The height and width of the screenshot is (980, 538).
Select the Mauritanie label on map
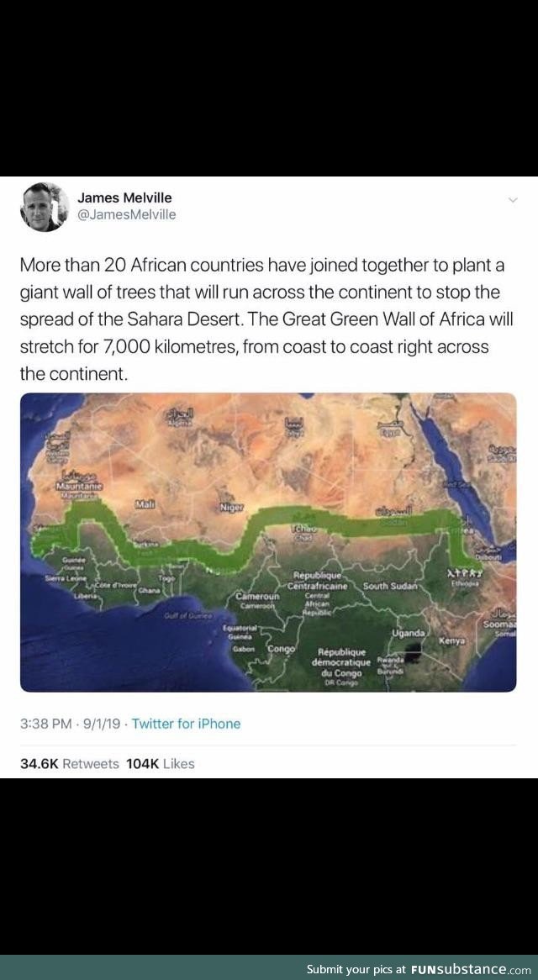click(x=79, y=487)
